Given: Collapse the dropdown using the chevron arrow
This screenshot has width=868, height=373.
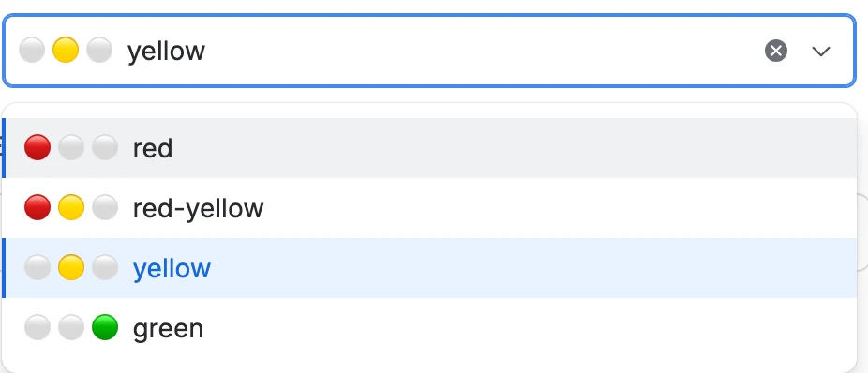Looking at the screenshot, I should click(x=820, y=52).
